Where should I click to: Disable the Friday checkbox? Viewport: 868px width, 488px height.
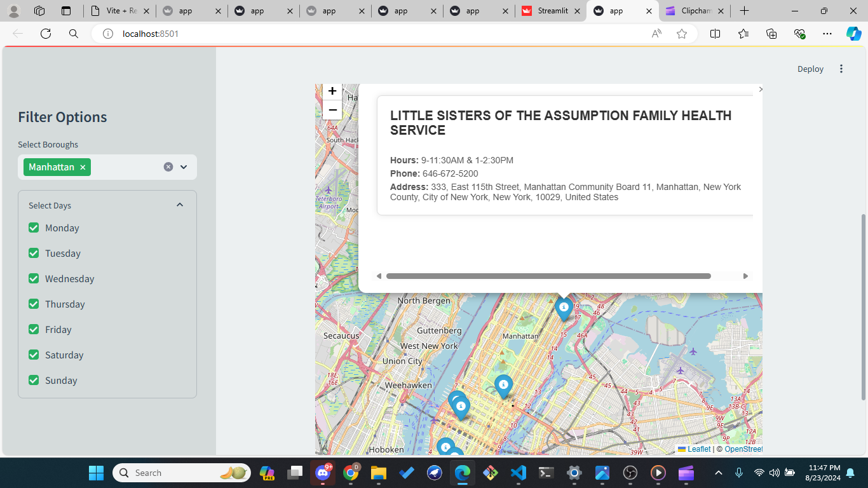click(x=34, y=329)
